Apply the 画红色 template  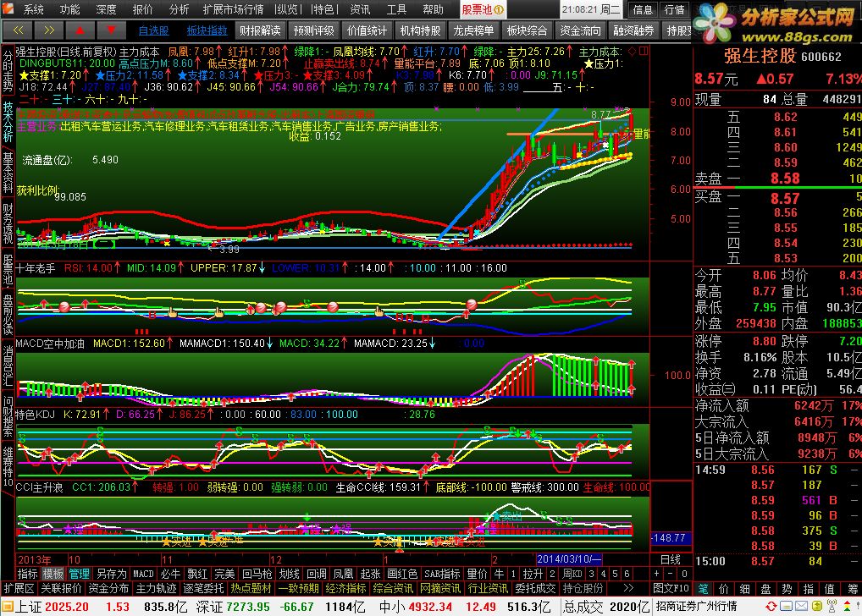pos(402,574)
